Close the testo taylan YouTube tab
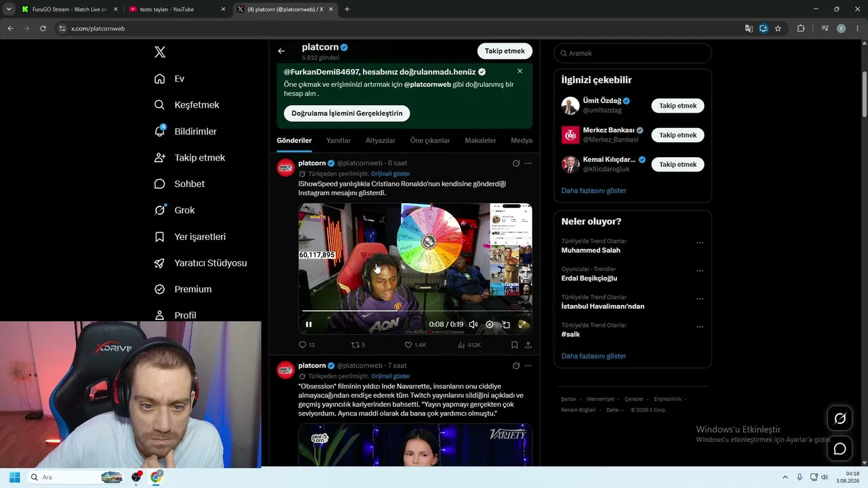The width and height of the screenshot is (868, 488). tap(223, 9)
